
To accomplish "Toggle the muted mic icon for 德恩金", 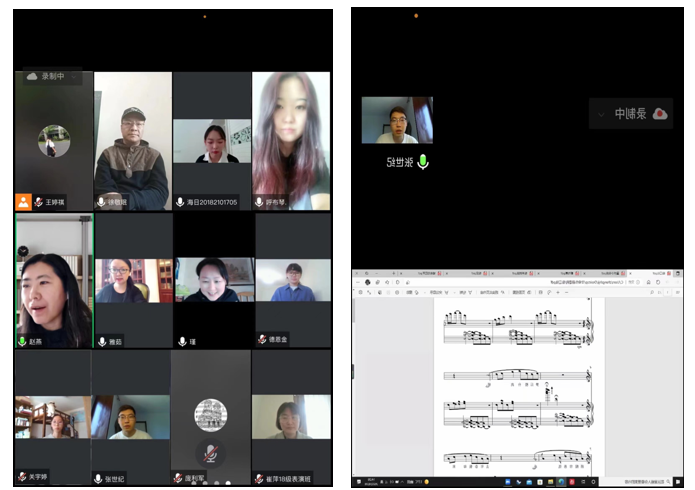I will 262,339.
